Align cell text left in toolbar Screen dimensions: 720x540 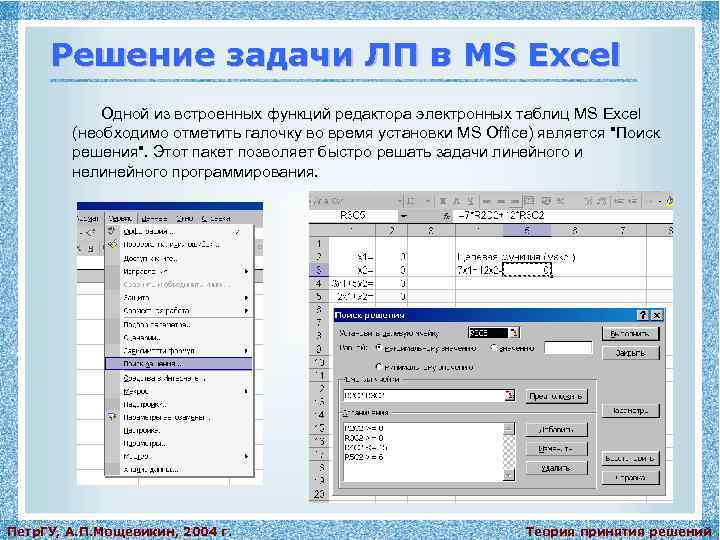coord(488,201)
